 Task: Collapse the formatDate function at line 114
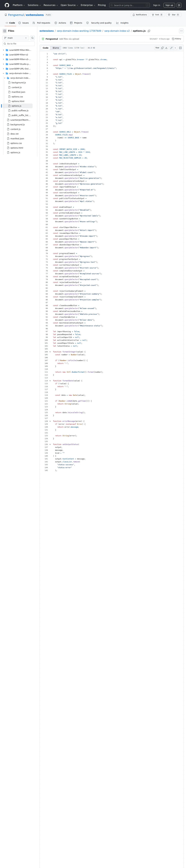(50, 381)
